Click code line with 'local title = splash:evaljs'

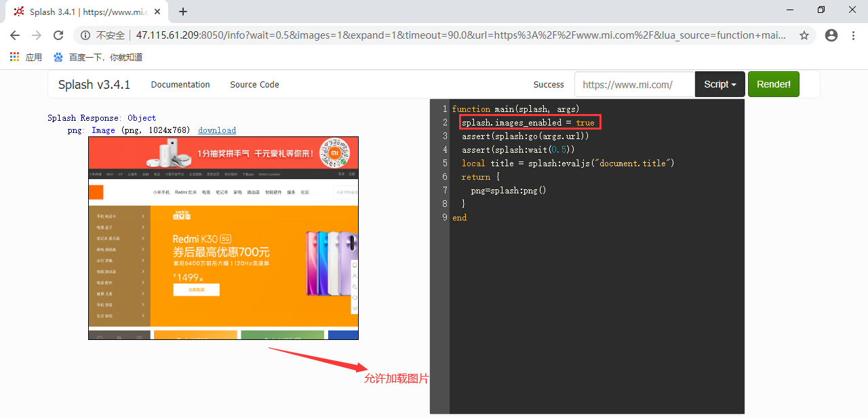pos(568,164)
